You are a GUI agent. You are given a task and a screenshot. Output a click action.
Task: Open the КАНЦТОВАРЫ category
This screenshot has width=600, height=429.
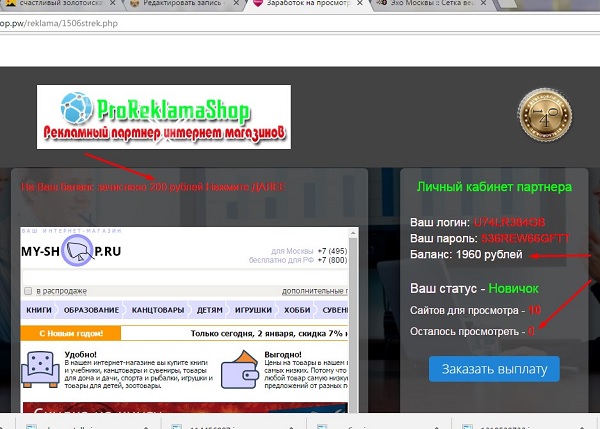click(158, 310)
